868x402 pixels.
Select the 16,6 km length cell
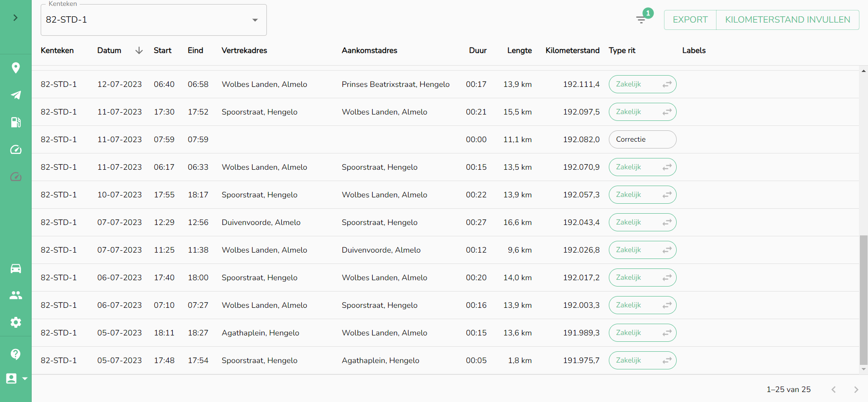click(x=517, y=222)
